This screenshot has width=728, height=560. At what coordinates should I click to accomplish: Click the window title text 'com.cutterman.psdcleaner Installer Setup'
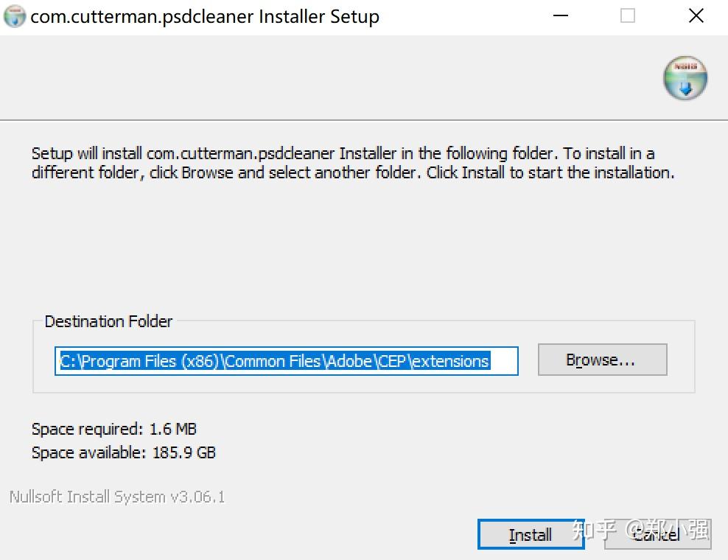pyautogui.click(x=205, y=17)
